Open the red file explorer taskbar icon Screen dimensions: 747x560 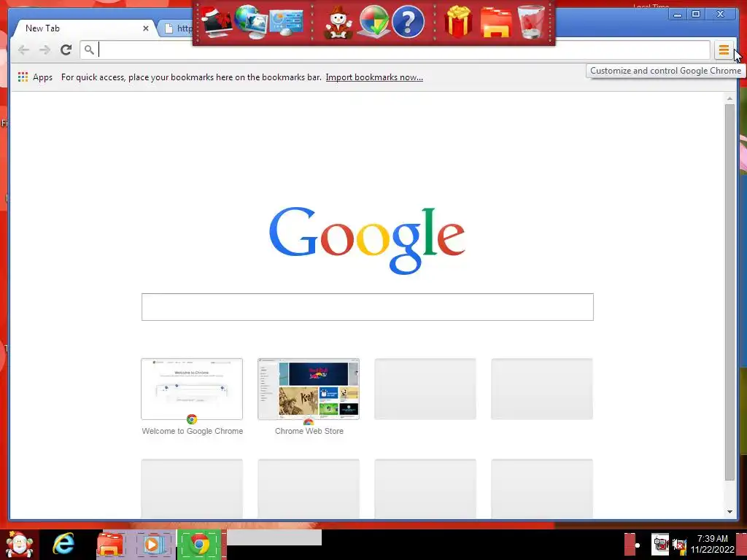[110, 545]
